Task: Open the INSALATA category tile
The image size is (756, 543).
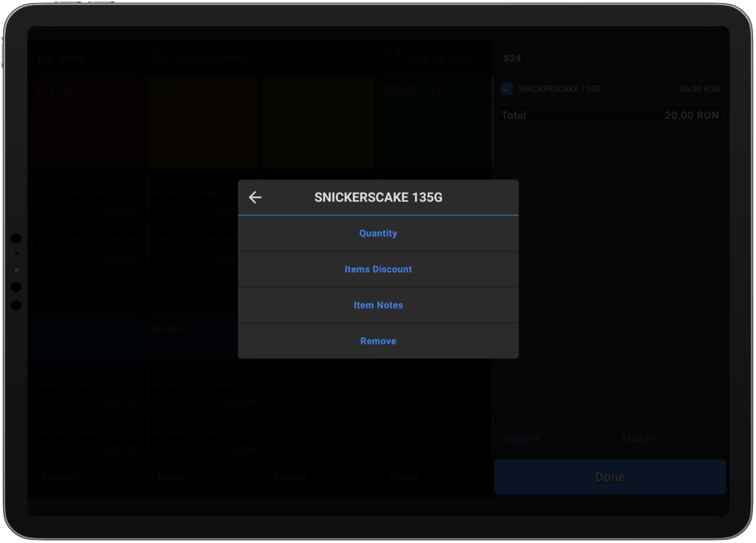Action: point(435,122)
